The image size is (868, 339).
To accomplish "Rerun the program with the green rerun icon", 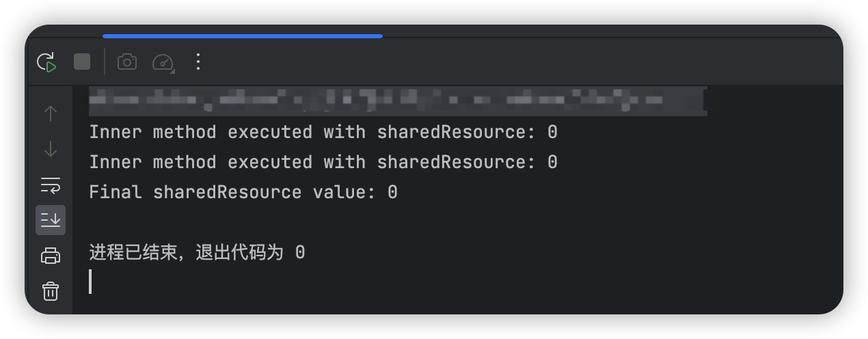I will click(46, 62).
